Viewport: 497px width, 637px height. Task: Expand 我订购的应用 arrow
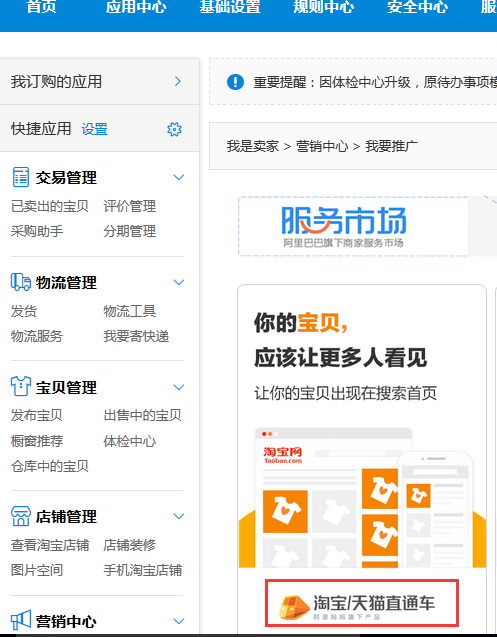point(178,81)
